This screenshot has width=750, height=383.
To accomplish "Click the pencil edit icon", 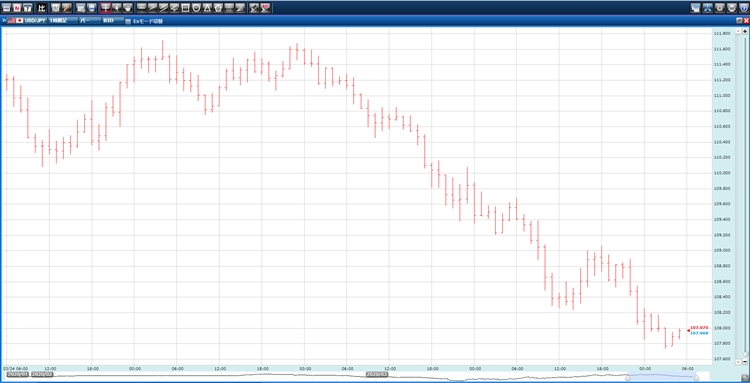I will (66, 8).
